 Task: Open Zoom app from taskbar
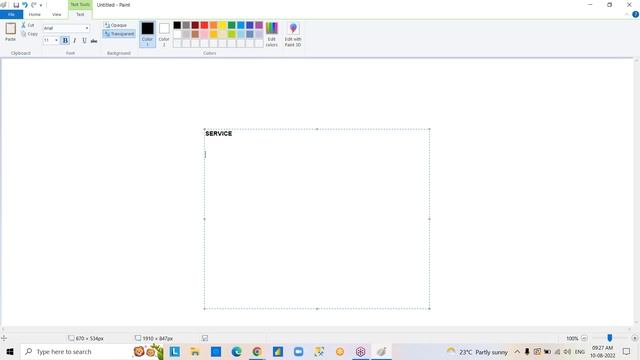click(x=298, y=351)
